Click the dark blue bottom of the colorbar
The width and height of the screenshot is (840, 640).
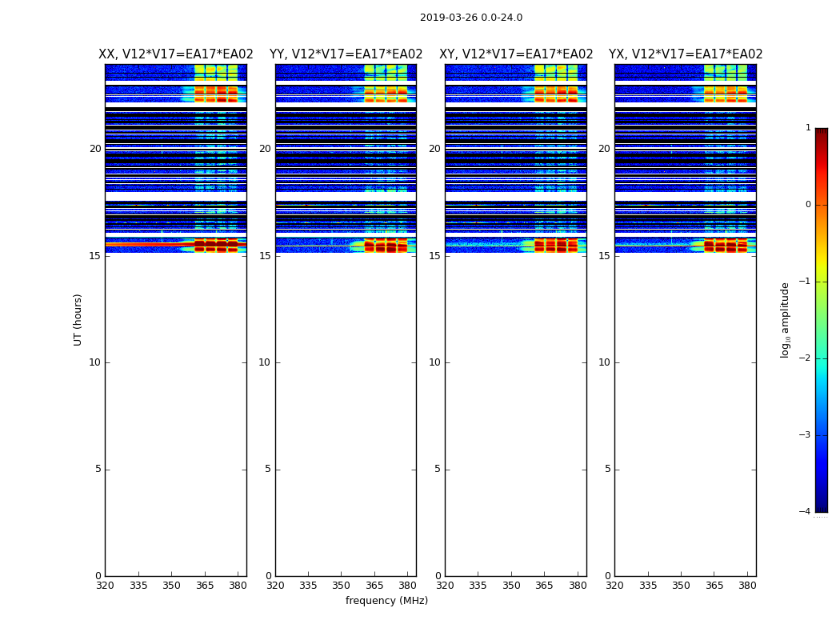pyautogui.click(x=822, y=506)
